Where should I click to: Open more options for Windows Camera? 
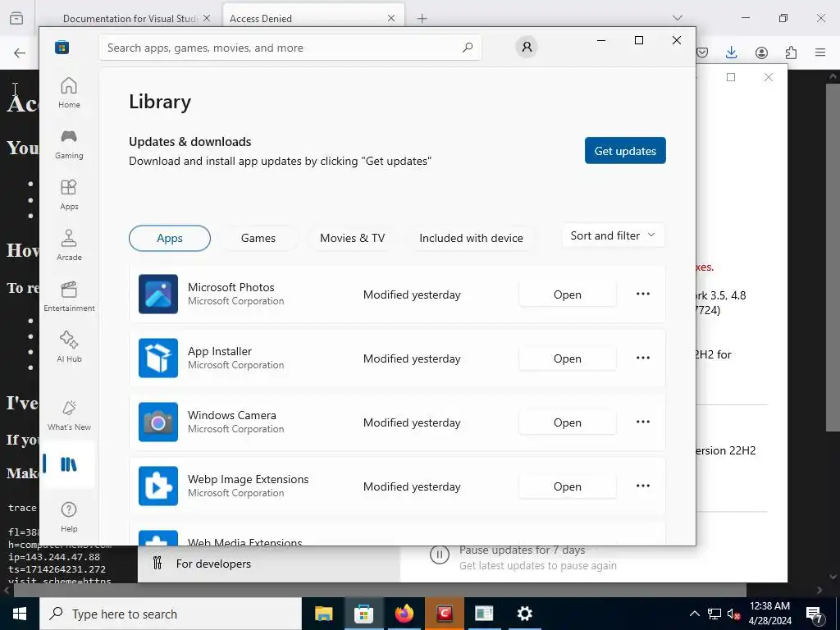pyautogui.click(x=643, y=422)
